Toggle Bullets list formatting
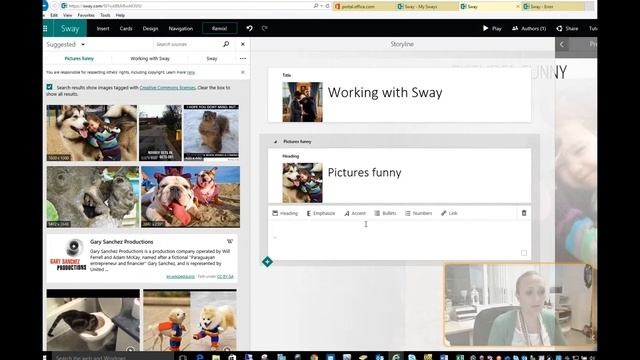Screen dimensions: 640x360 pyautogui.click(x=385, y=213)
